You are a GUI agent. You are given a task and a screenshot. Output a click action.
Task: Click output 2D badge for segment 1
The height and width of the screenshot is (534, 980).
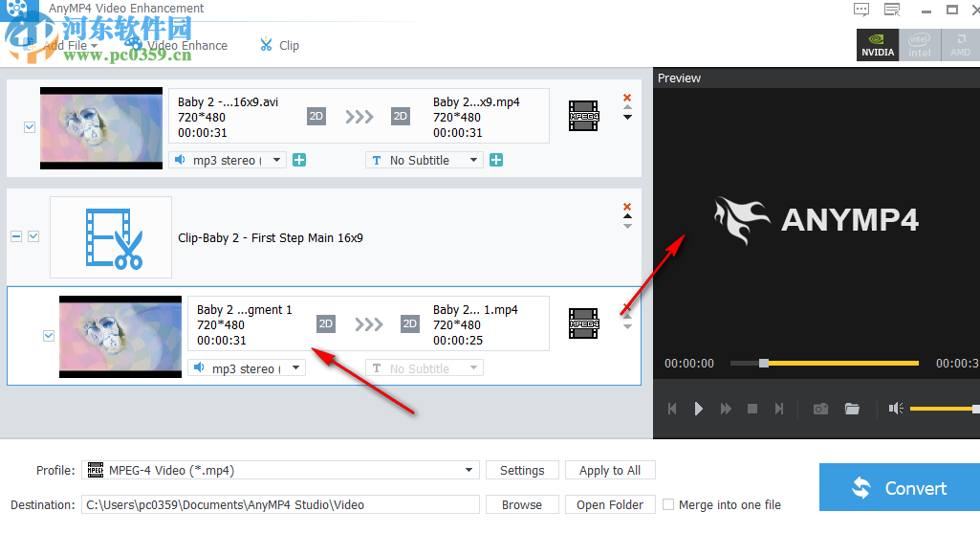pyautogui.click(x=409, y=323)
